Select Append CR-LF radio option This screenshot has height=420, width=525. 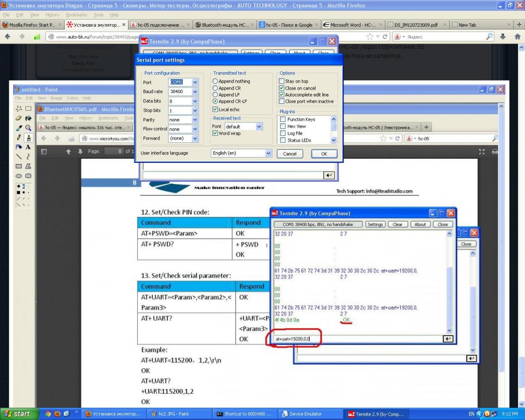[x=230, y=101]
